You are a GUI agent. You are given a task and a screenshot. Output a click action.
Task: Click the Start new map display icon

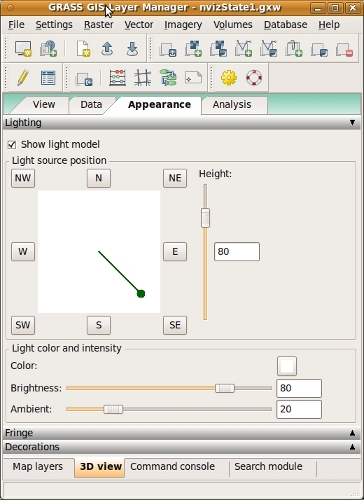(23, 49)
